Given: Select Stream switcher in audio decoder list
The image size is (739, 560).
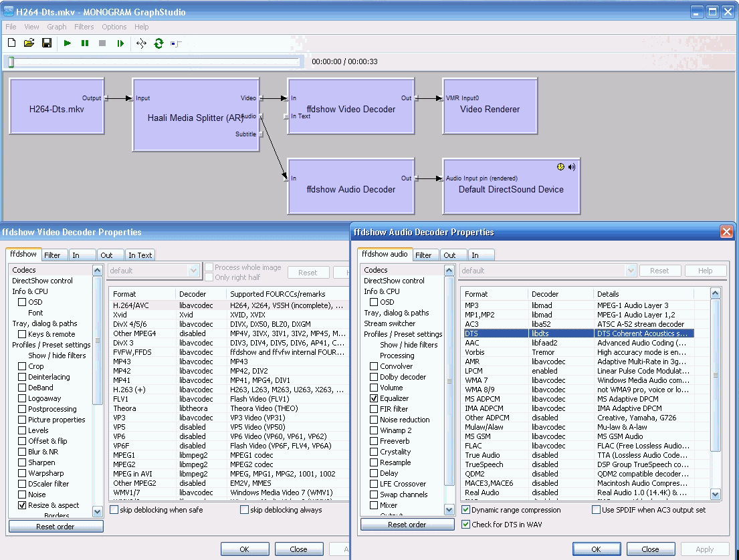Looking at the screenshot, I should 390,323.
